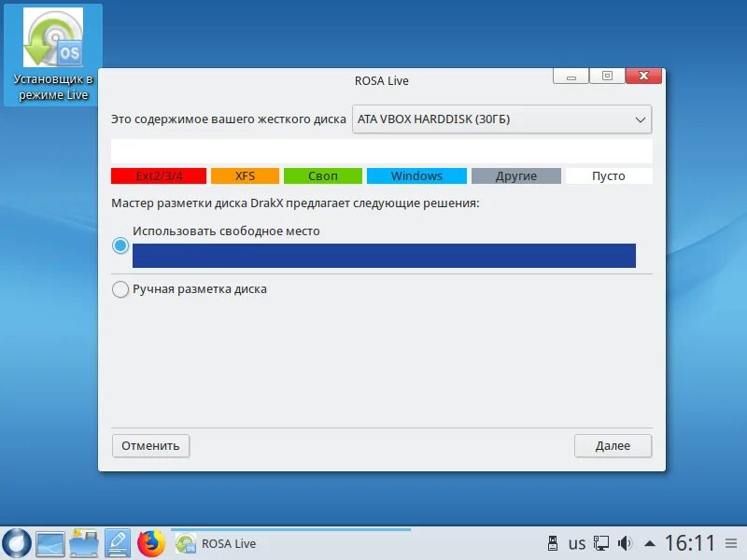747x560 pixels.
Task: Switch the us keyboard layout indicator
Action: (x=577, y=543)
